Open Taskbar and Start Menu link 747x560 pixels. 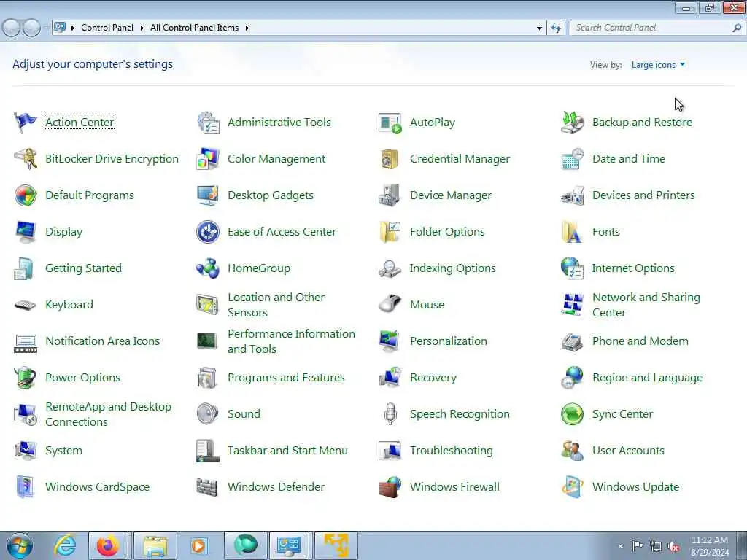tap(287, 451)
